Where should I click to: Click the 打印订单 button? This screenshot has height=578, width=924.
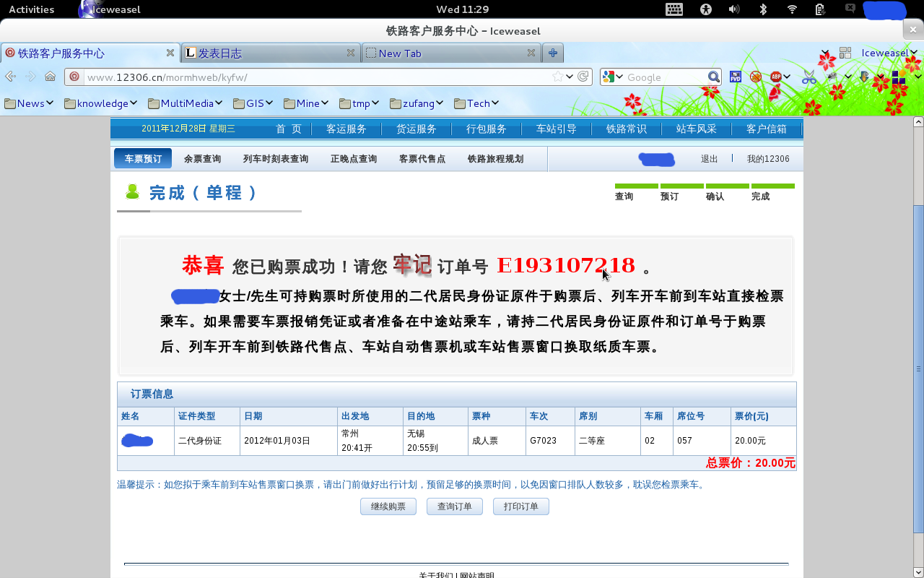tap(521, 506)
